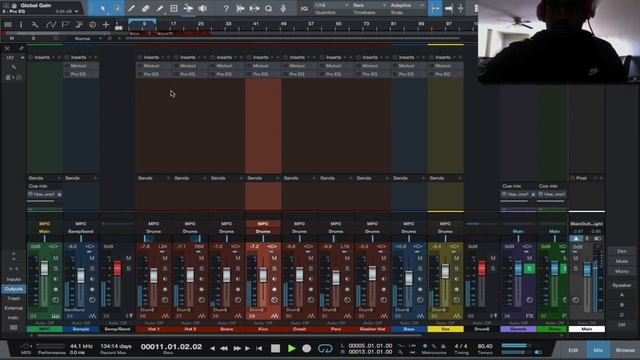Select the Mute tool

point(174,8)
